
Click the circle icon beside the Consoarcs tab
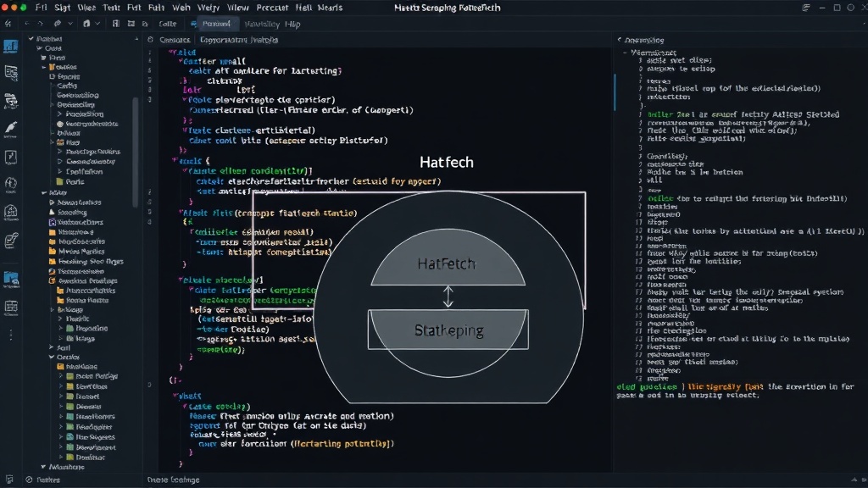(150, 40)
